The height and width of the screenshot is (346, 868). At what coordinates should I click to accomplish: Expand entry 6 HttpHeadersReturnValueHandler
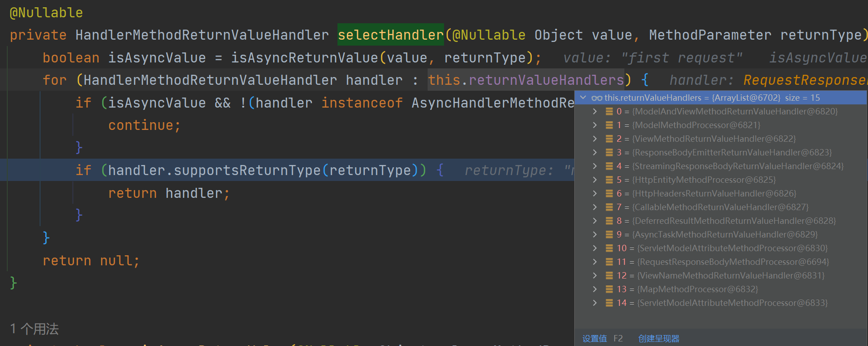(x=595, y=193)
